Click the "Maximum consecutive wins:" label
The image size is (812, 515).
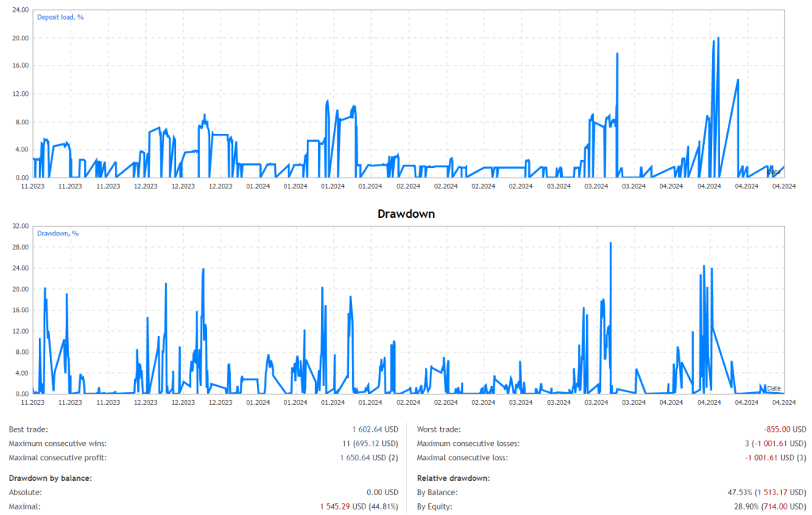(x=57, y=444)
